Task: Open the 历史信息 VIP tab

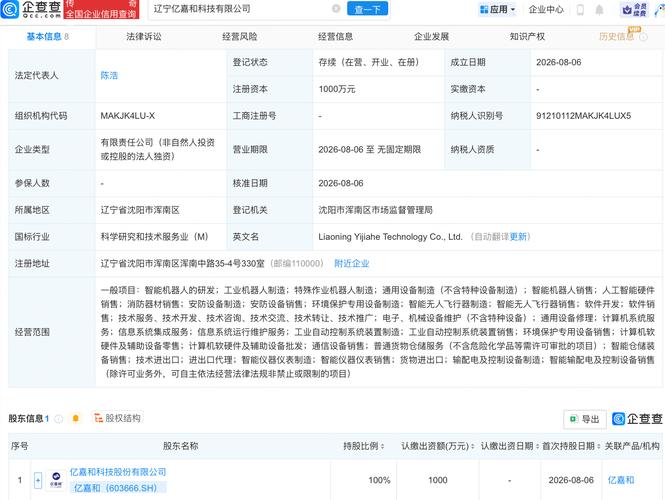Action: click(x=617, y=37)
